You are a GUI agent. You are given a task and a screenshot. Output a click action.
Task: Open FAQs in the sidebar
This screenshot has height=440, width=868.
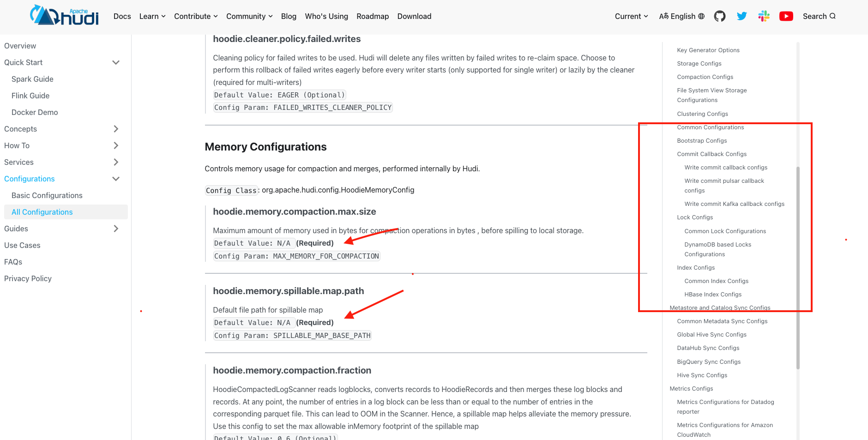point(13,262)
